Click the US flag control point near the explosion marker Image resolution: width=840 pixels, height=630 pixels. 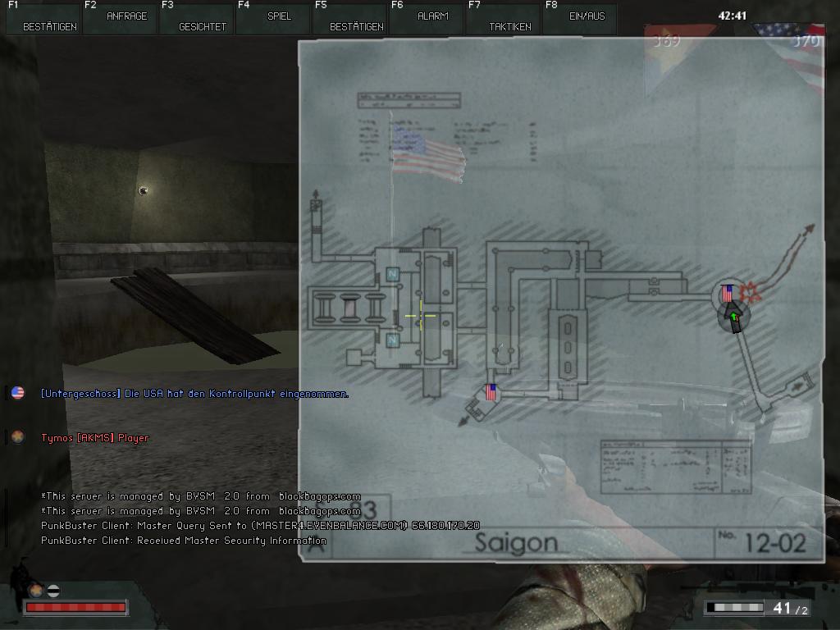tap(727, 293)
